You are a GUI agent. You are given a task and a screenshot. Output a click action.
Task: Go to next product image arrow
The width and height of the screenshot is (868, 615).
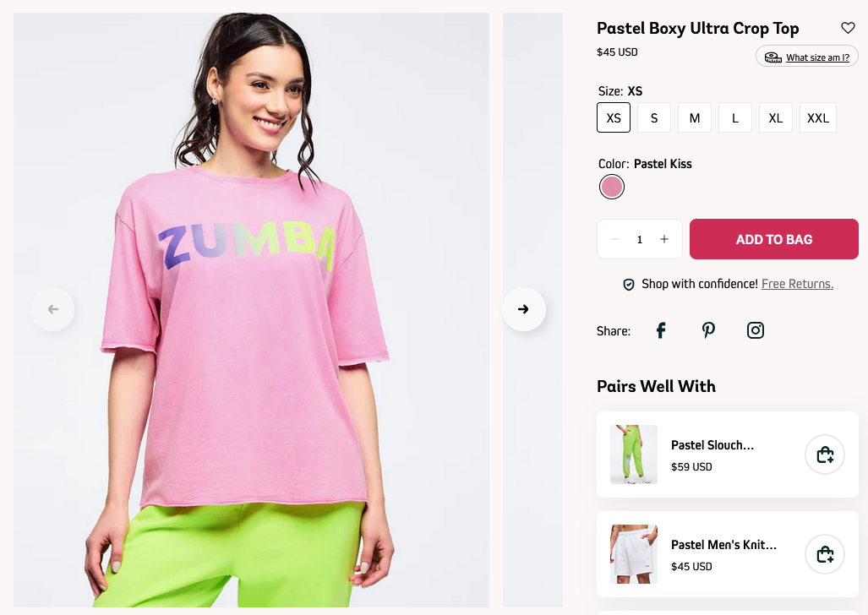pyautogui.click(x=524, y=309)
